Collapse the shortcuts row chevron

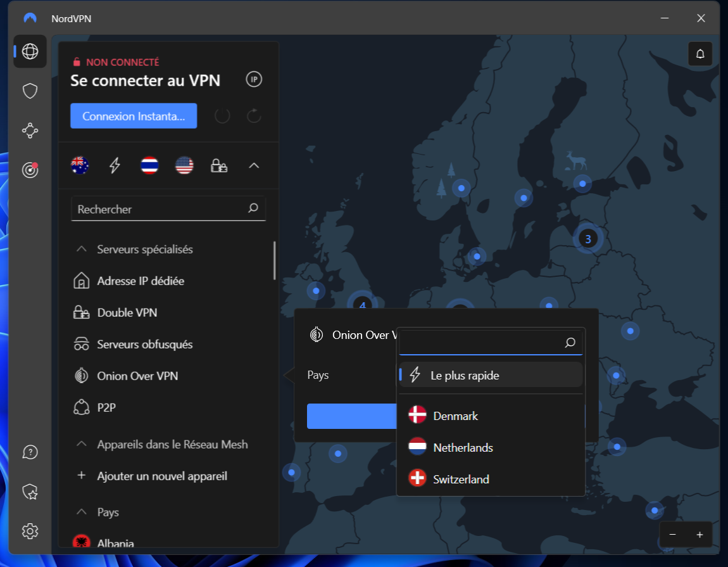click(x=254, y=165)
